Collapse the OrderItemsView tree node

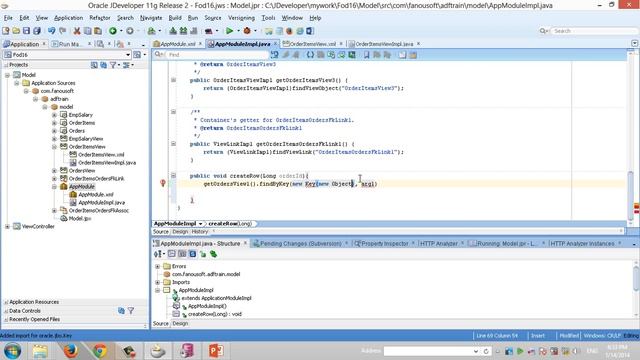(54, 147)
